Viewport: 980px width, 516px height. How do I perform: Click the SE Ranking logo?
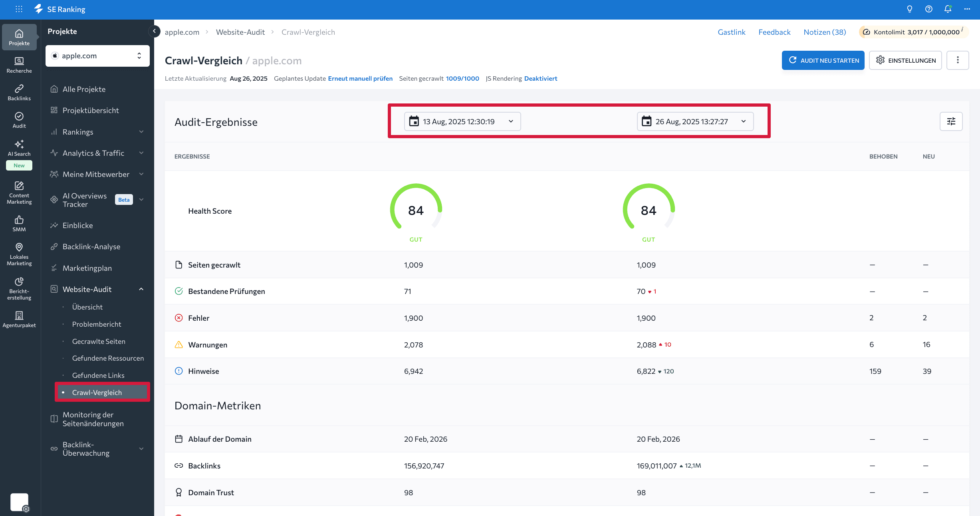[60, 9]
